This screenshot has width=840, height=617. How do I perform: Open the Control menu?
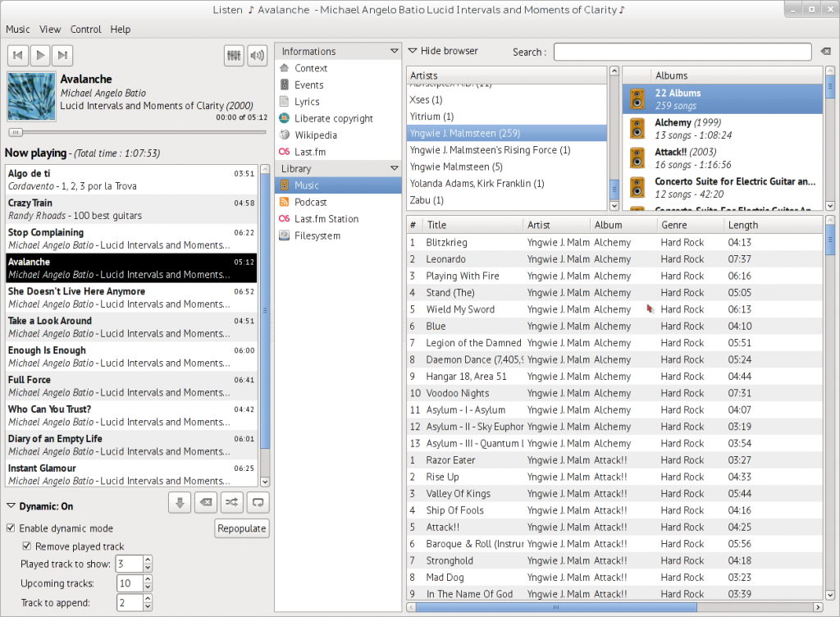tap(85, 30)
